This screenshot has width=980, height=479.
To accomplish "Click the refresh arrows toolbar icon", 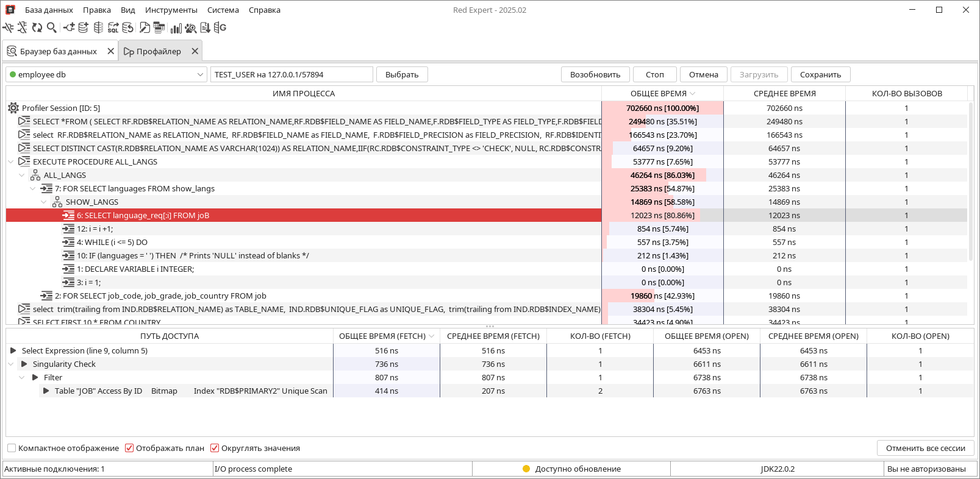I will point(37,27).
